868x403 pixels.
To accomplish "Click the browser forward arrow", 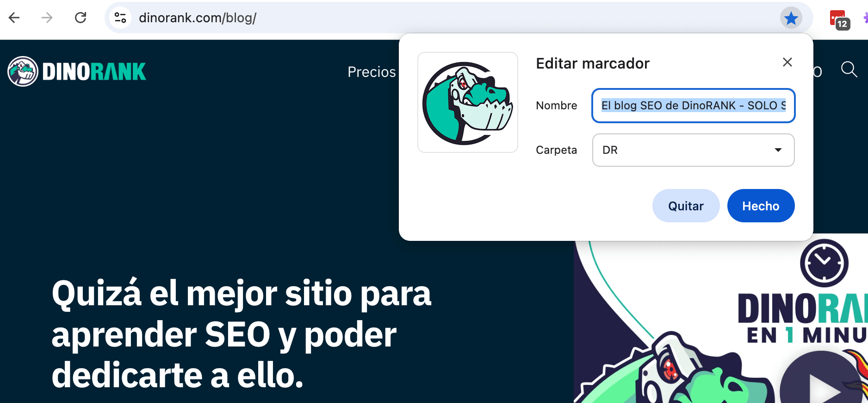I will tap(47, 18).
